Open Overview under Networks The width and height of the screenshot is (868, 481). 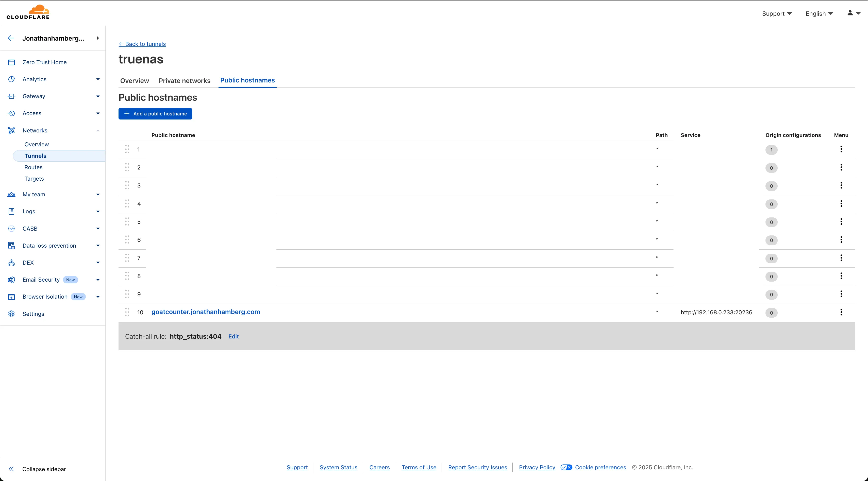coord(36,145)
